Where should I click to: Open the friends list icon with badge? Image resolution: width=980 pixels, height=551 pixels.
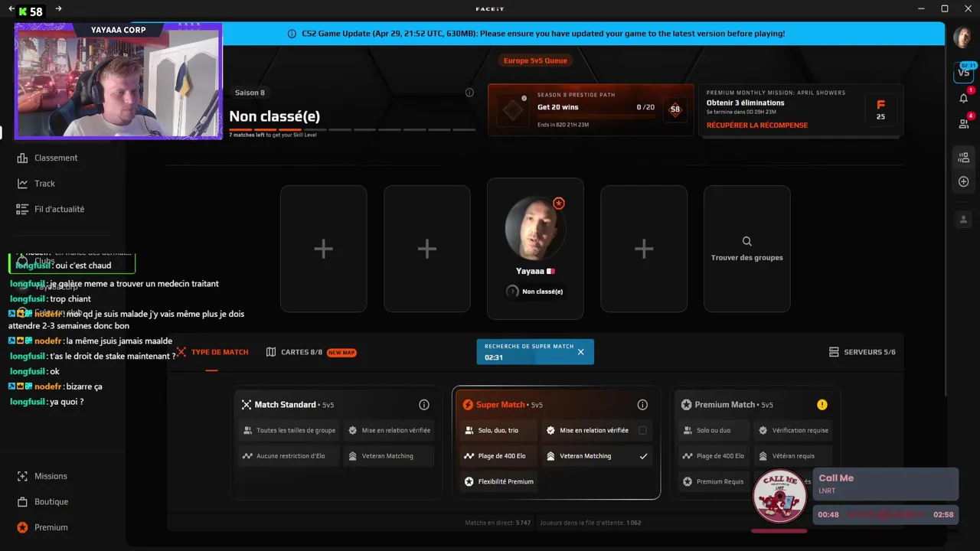964,123
